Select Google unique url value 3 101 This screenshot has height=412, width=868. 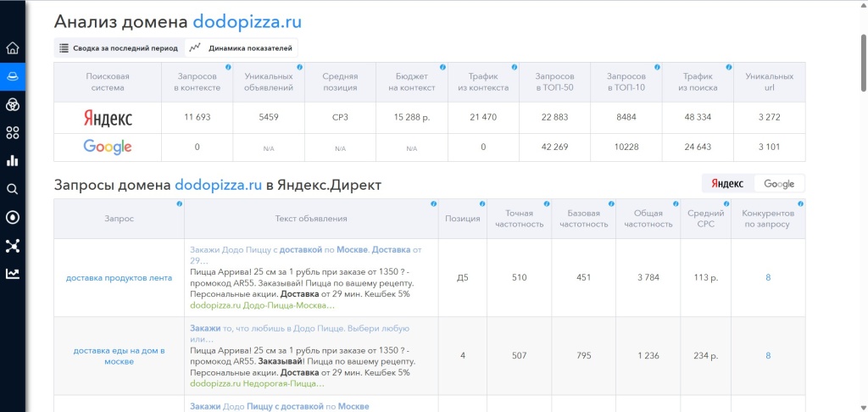770,147
